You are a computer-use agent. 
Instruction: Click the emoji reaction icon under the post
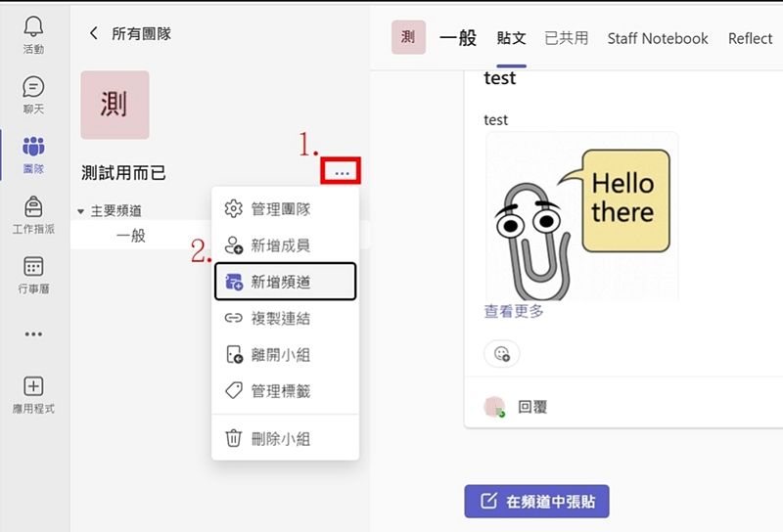click(502, 353)
